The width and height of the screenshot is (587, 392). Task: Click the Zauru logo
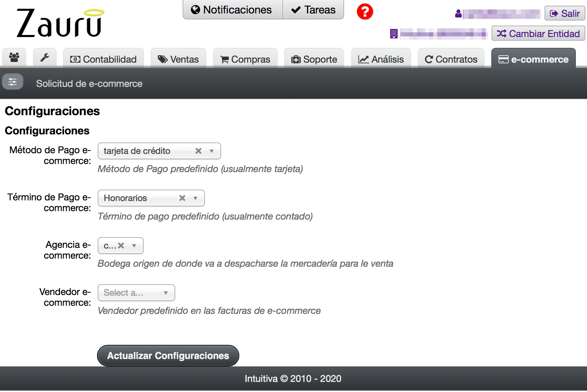click(60, 23)
